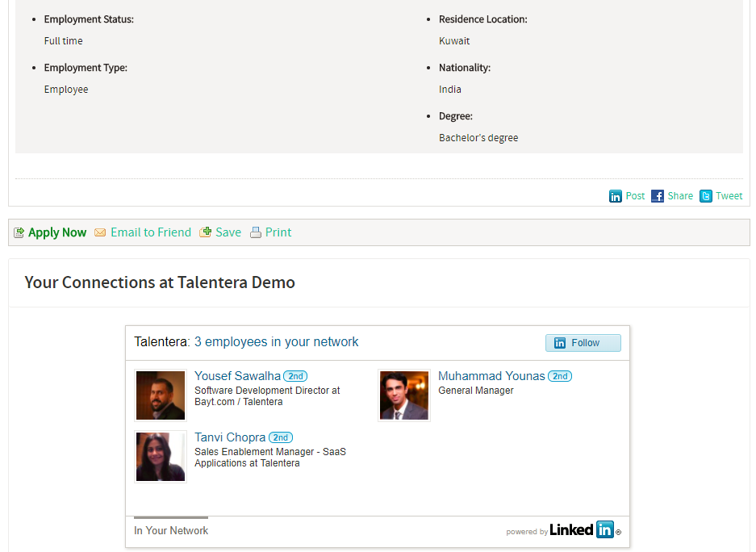Click Muhammad Younas's profile photo
The height and width of the screenshot is (552, 756).
pos(404,395)
